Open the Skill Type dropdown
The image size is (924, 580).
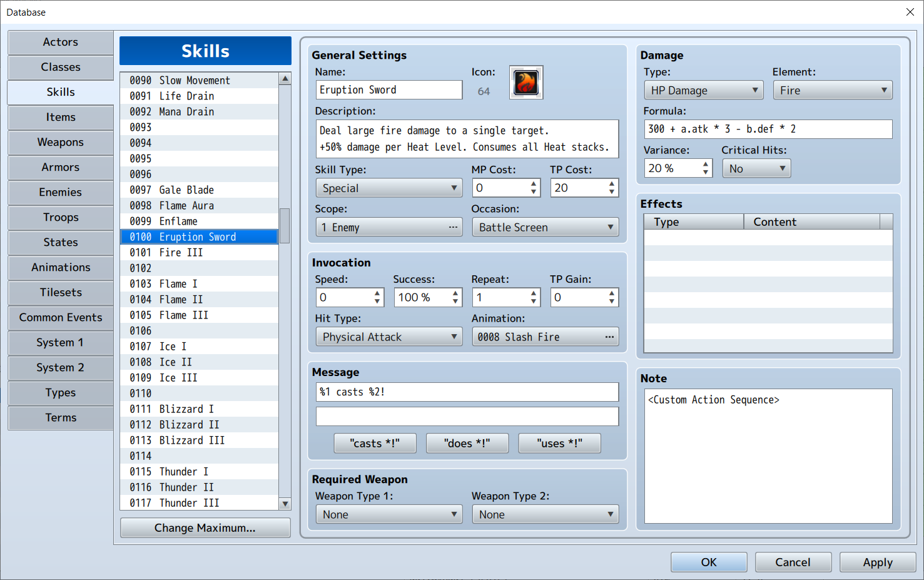[388, 188]
